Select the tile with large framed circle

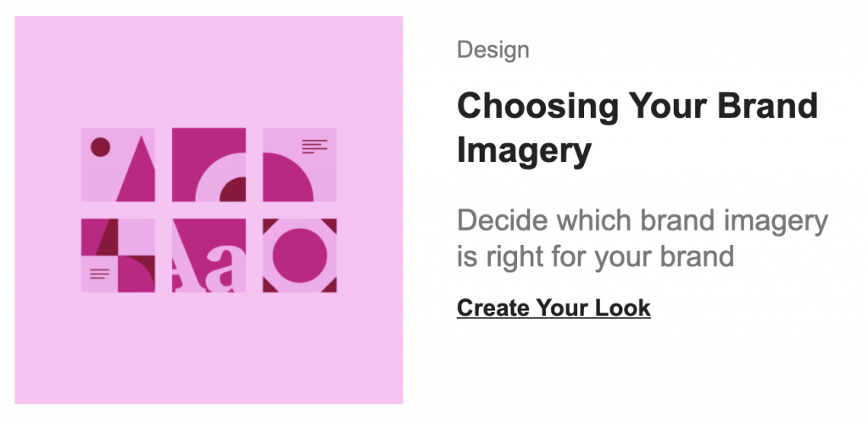pyautogui.click(x=299, y=255)
